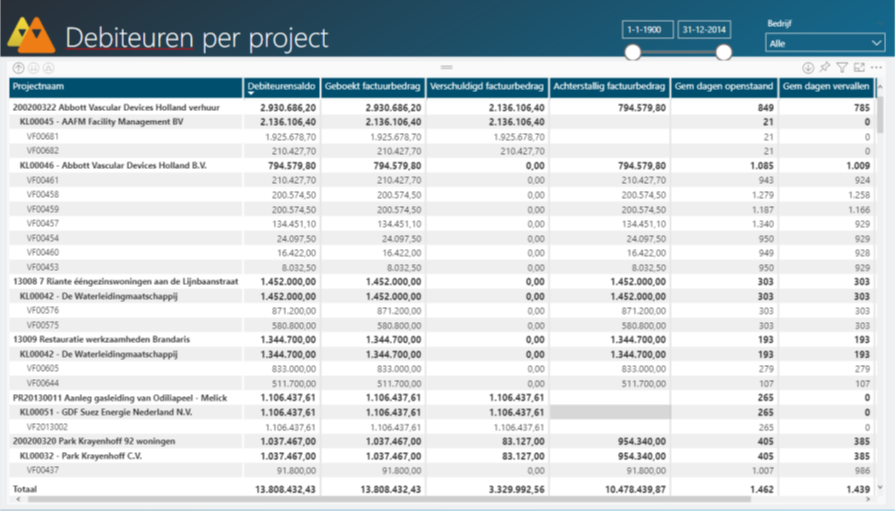Sort by Achterstallig factuurbedrag column header

609,87
